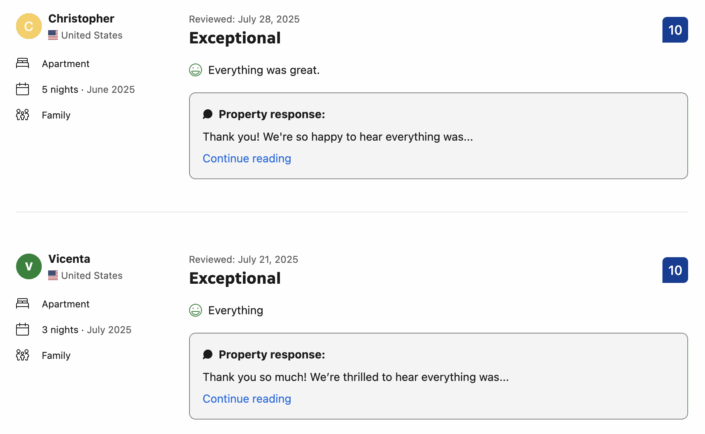Click Christopher's yellow avatar circle

(x=29, y=26)
